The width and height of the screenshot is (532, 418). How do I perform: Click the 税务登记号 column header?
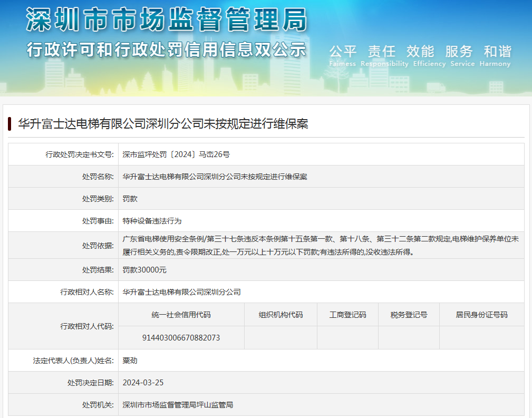tap(409, 315)
